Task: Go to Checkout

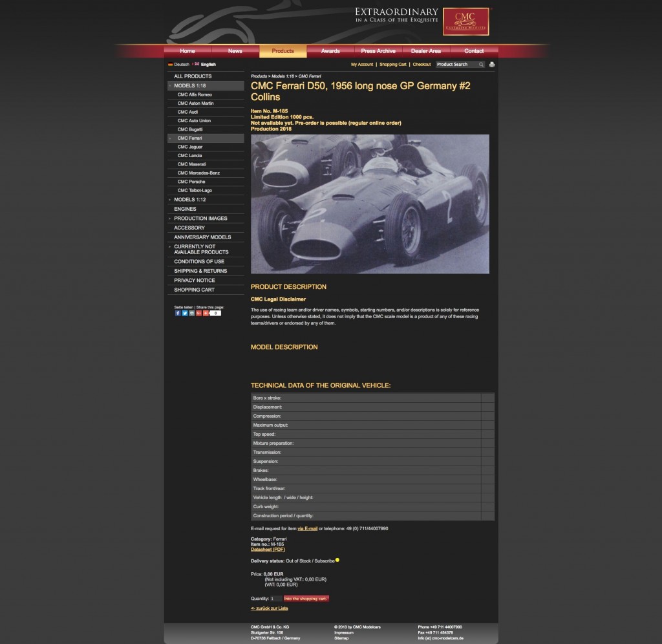Action: click(422, 65)
